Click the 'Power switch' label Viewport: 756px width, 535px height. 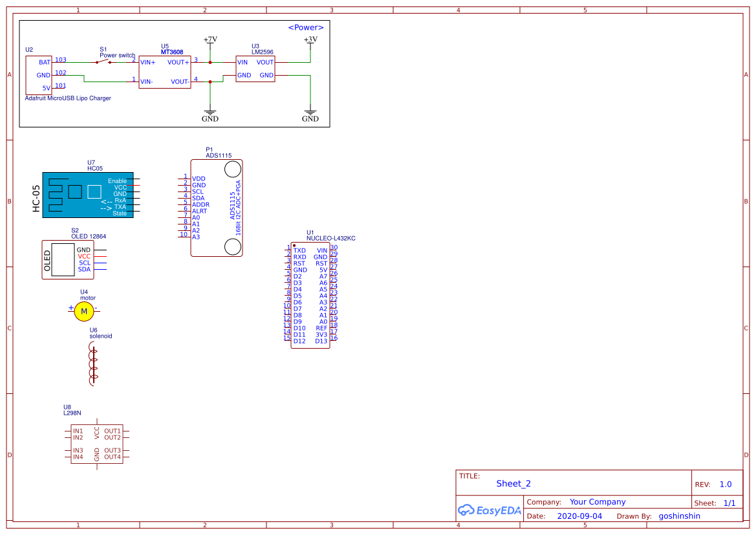pyautogui.click(x=118, y=56)
